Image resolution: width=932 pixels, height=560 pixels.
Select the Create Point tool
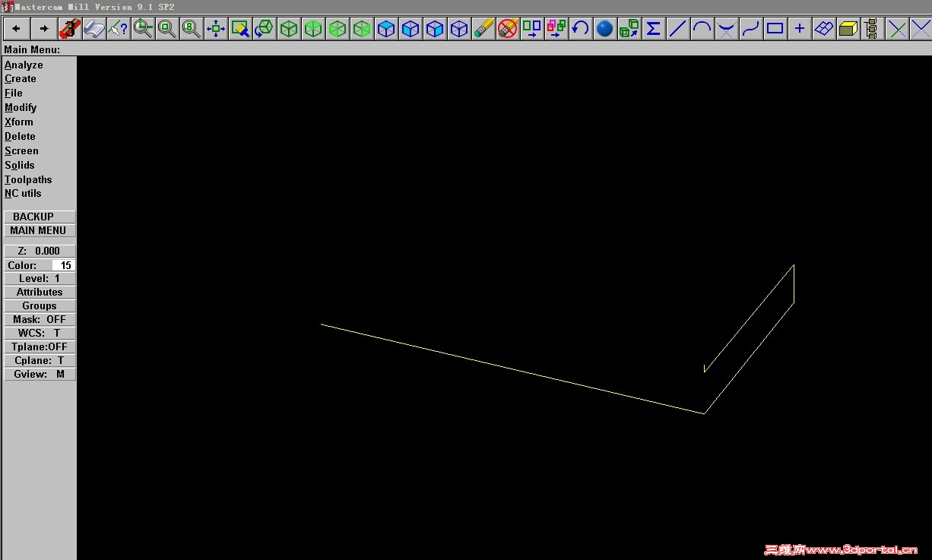click(x=799, y=28)
